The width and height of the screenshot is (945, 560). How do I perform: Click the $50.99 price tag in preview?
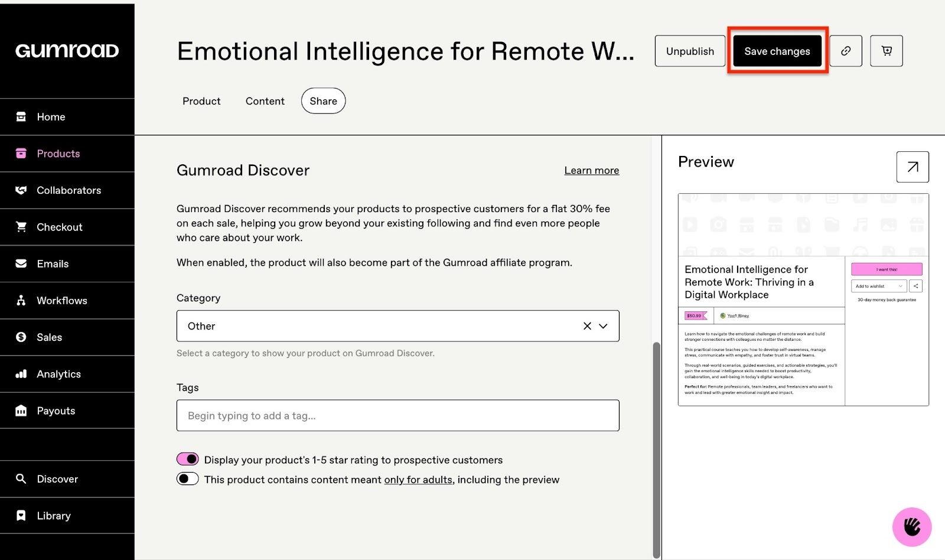695,315
